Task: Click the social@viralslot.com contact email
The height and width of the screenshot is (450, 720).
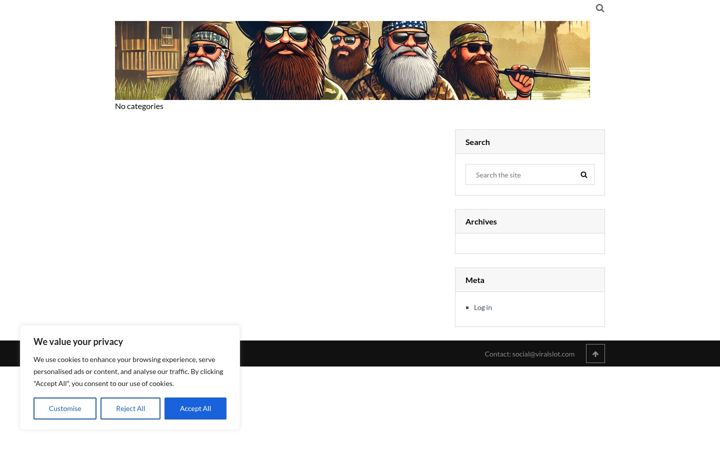Action: coord(543,354)
